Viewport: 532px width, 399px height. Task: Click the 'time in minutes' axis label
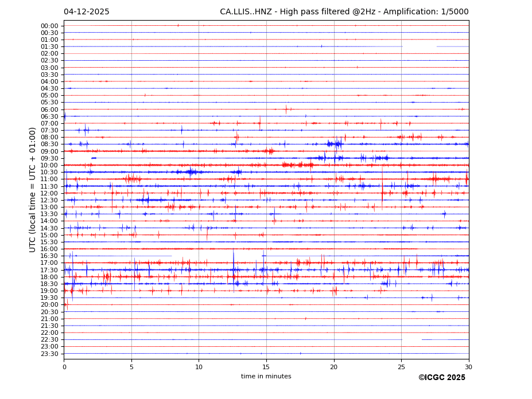[266, 377]
